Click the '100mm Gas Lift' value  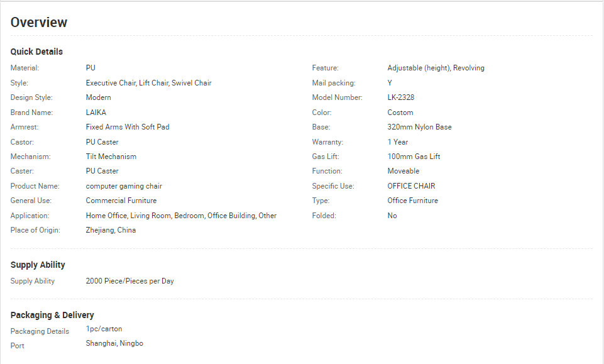(414, 157)
